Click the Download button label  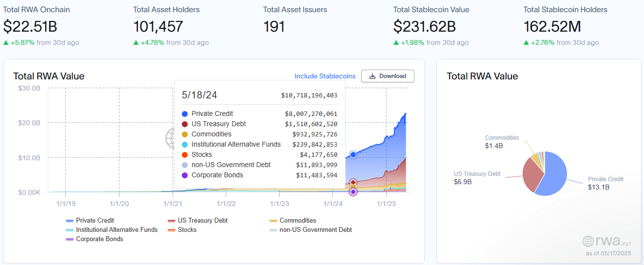tap(392, 76)
